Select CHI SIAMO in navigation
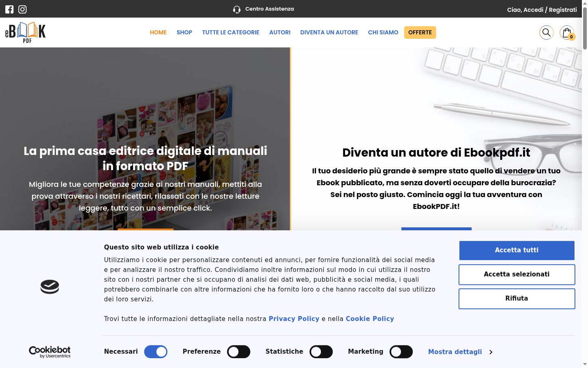The width and height of the screenshot is (588, 368). [x=383, y=32]
